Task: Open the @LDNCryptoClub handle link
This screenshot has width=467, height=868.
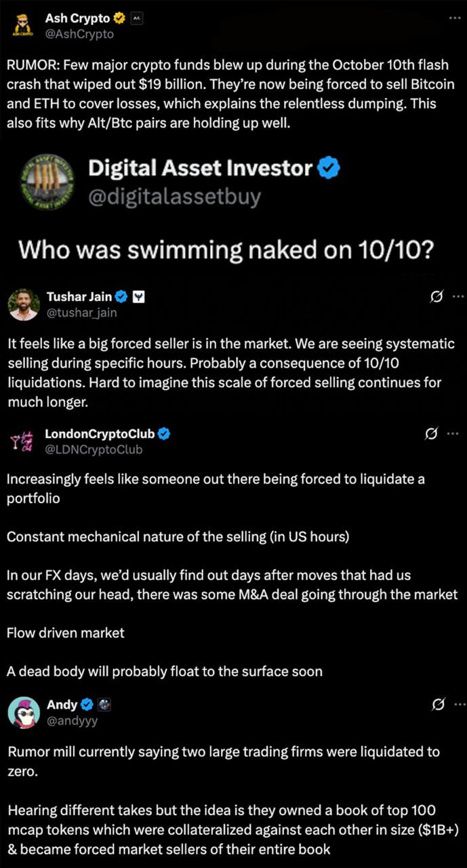Action: (x=94, y=449)
